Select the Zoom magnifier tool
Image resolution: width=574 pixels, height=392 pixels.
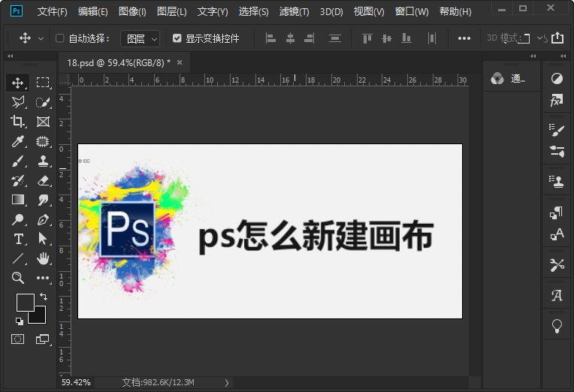[x=17, y=278]
